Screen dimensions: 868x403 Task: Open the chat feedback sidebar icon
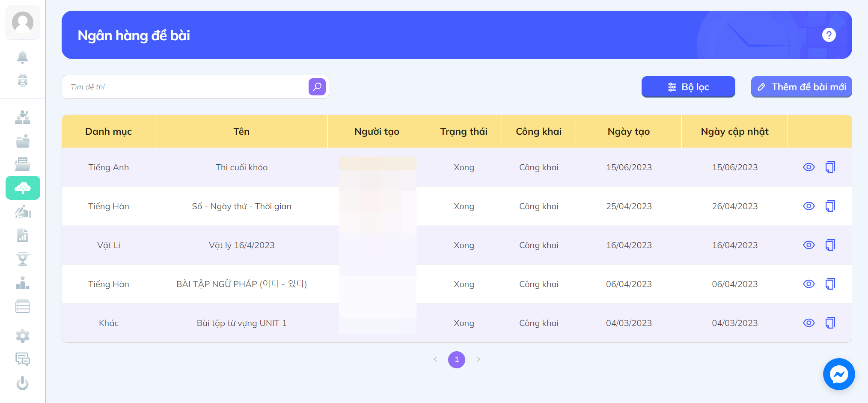(x=22, y=359)
